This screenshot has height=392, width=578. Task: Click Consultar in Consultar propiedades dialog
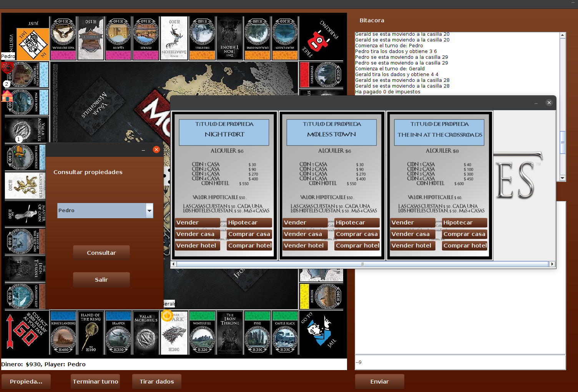(101, 253)
